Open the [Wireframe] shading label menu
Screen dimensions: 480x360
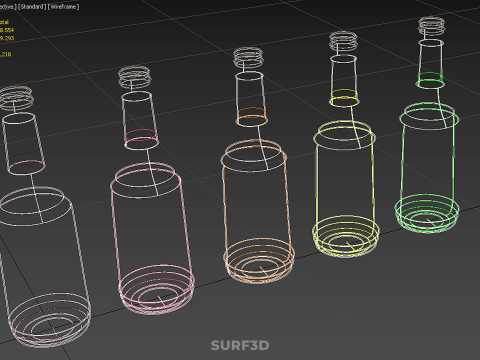pos(63,6)
